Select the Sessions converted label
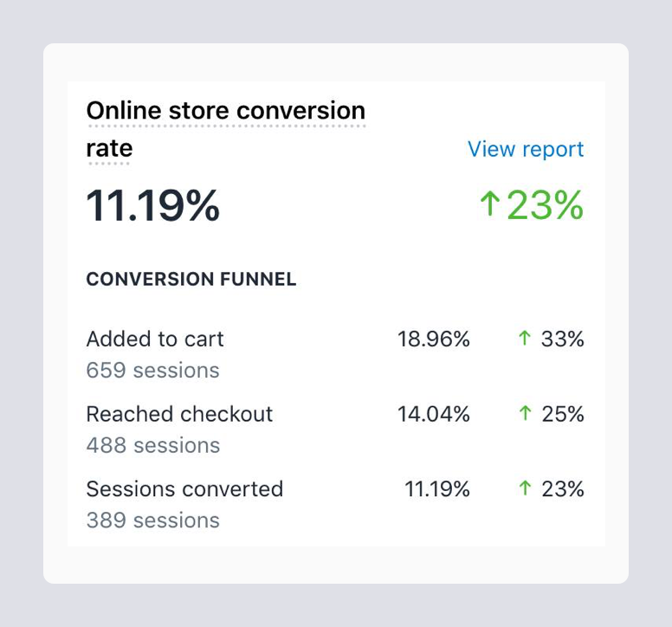This screenshot has height=627, width=672. coord(184,489)
